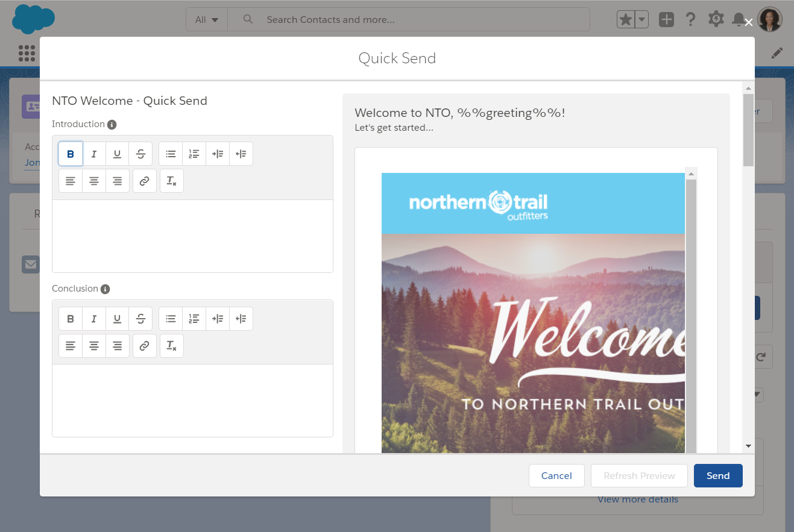Close the Quick Send modal with X

[748, 22]
